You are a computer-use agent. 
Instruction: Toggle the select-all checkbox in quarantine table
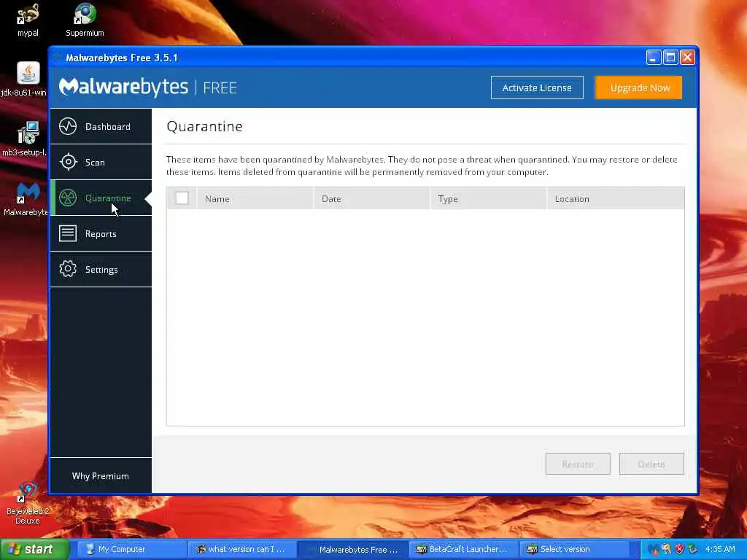182,198
